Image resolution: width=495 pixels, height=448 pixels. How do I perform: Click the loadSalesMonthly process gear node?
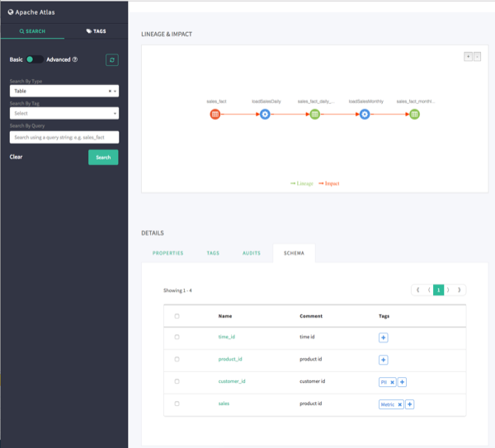click(365, 114)
